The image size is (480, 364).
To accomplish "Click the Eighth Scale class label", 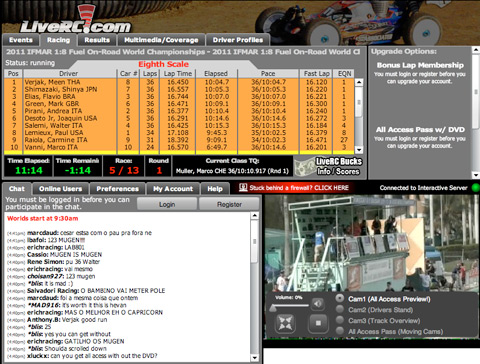I will coord(164,64).
